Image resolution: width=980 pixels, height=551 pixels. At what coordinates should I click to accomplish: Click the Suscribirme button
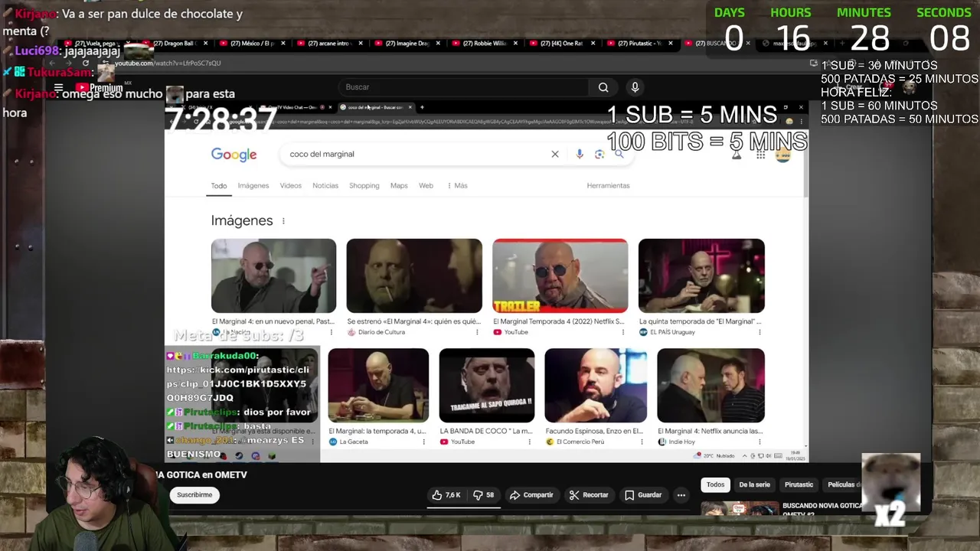click(194, 495)
